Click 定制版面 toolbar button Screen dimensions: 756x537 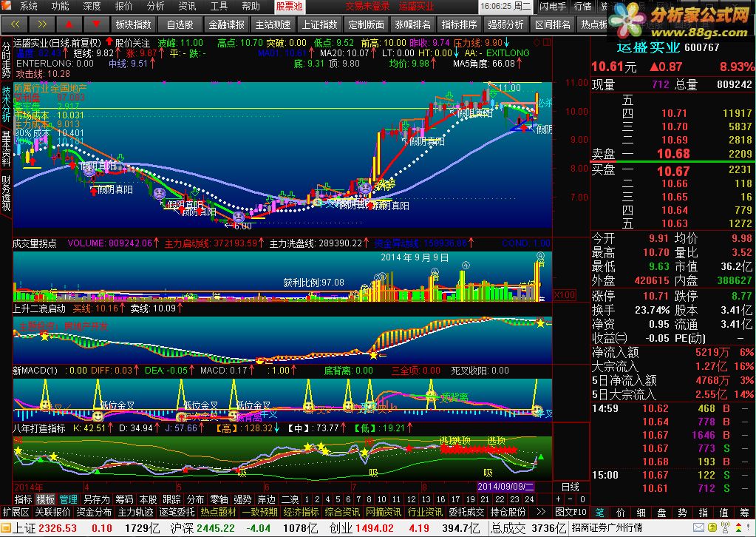click(x=367, y=24)
